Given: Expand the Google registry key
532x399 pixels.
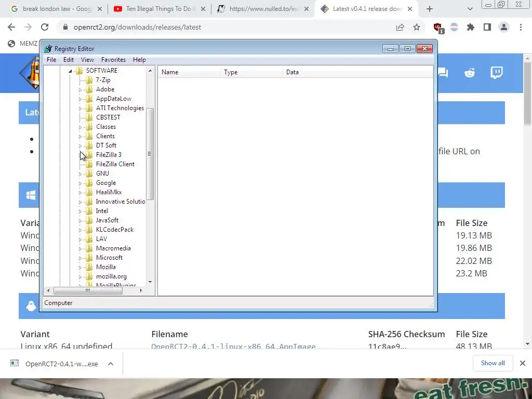Looking at the screenshot, I should (x=80, y=183).
